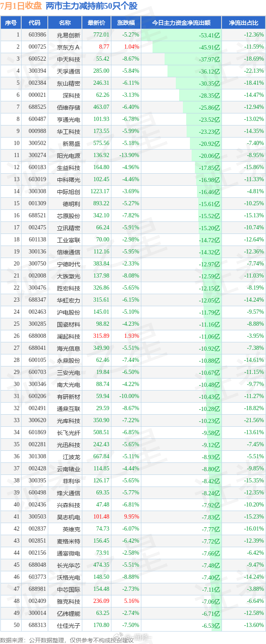Click the -53.41亿 outflow value

click(x=210, y=35)
